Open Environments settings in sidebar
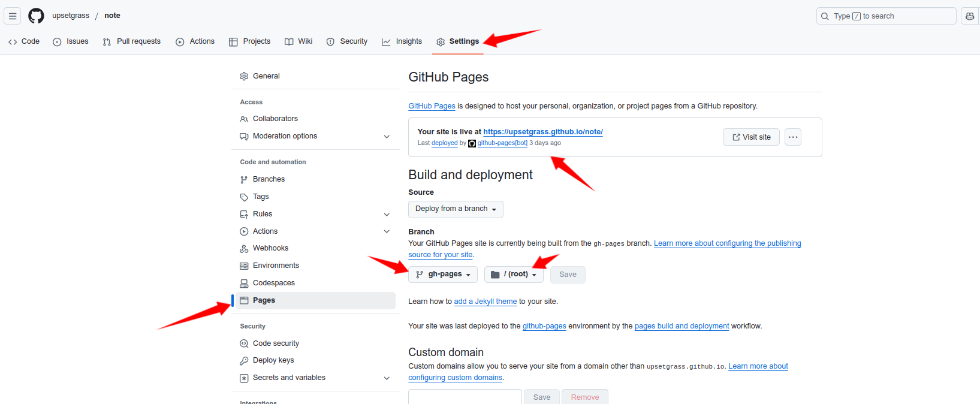Image resolution: width=980 pixels, height=404 pixels. pyautogui.click(x=316, y=266)
